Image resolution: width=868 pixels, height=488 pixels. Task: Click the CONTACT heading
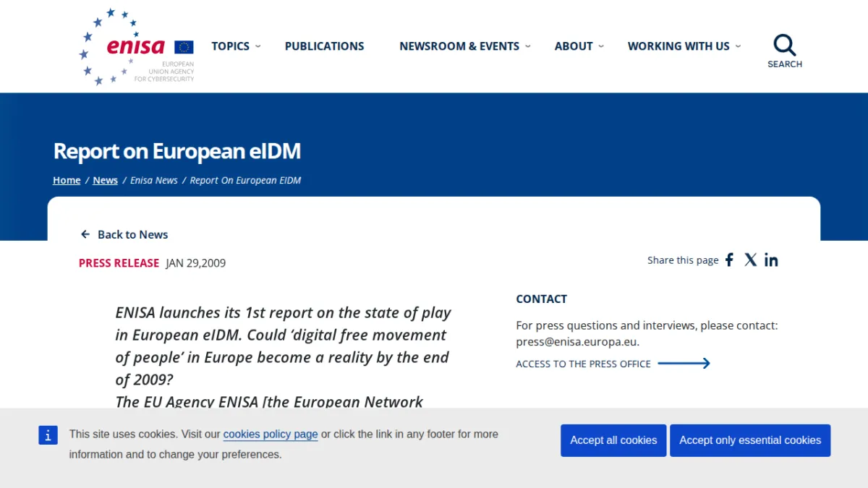pos(542,299)
